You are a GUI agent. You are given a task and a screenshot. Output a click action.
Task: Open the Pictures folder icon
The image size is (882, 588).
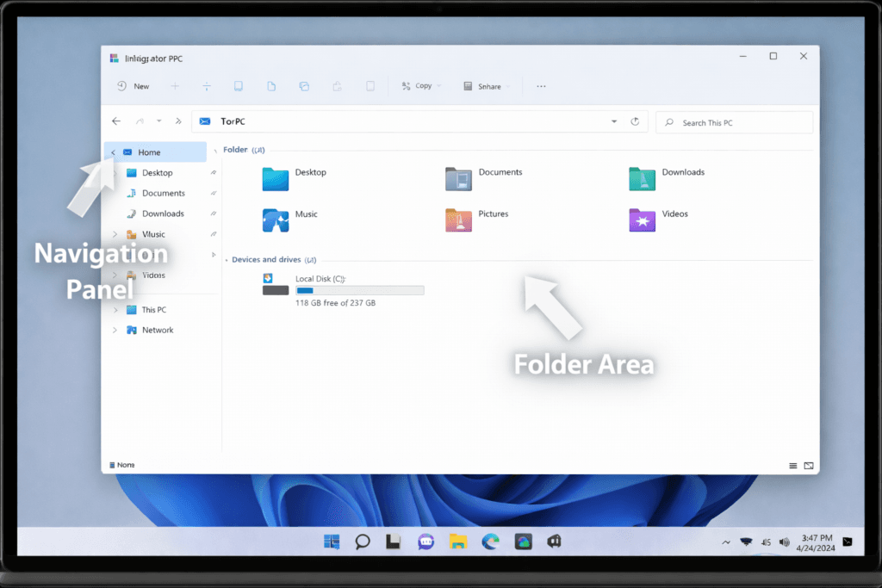[x=458, y=220]
